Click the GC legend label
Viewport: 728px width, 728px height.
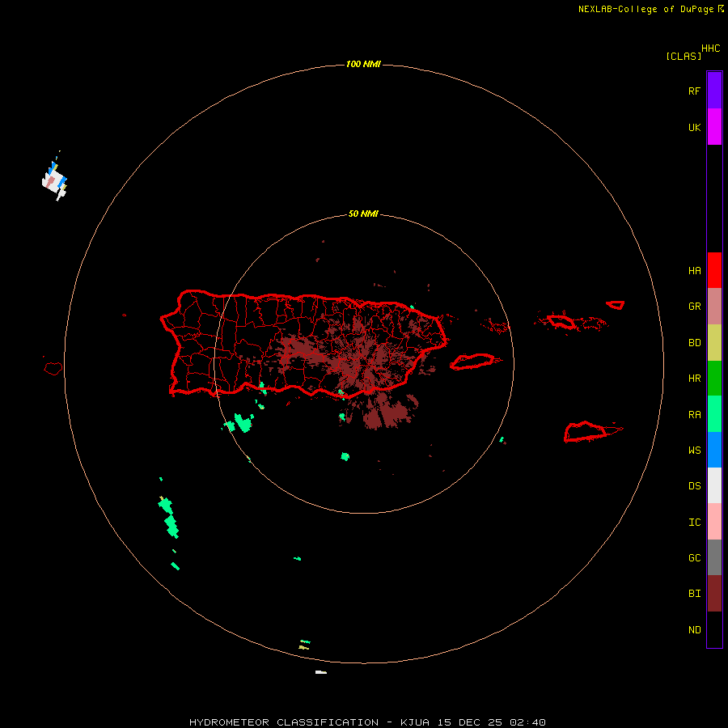pos(694,558)
